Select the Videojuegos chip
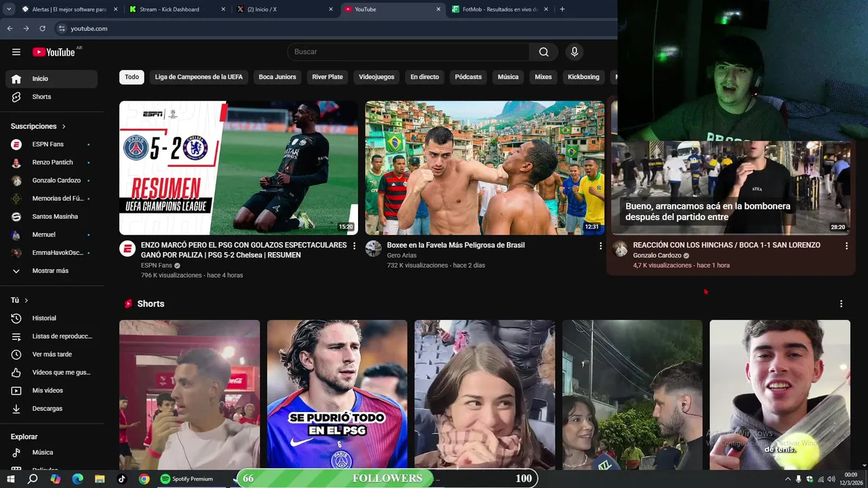Viewport: 868px width, 488px height. (x=376, y=77)
